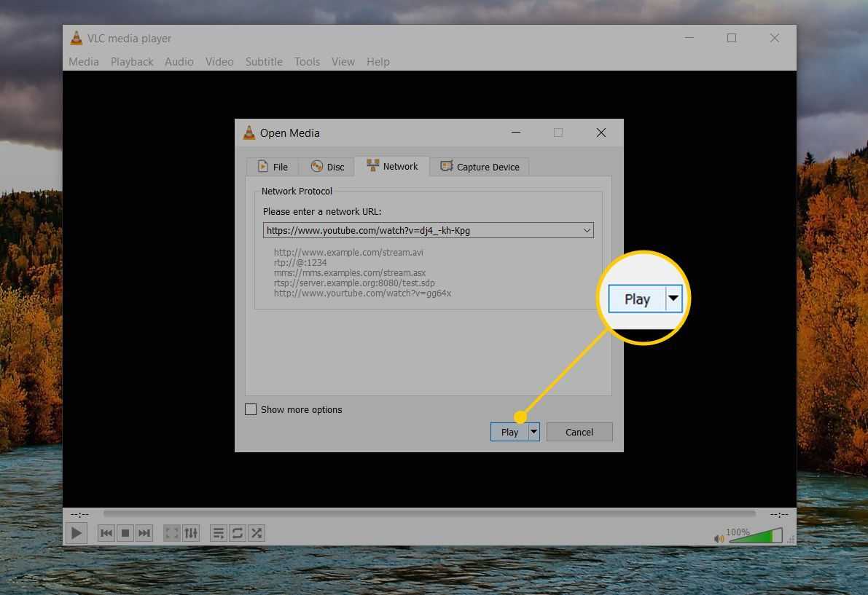Open the Video menu
Screen dimensions: 868x595
(x=219, y=62)
